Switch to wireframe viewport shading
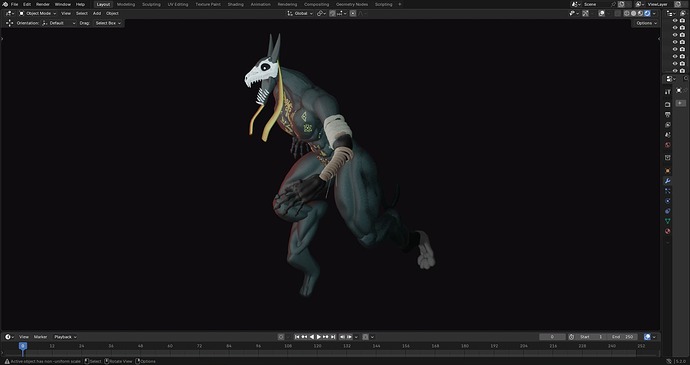690x365 pixels. [x=627, y=13]
